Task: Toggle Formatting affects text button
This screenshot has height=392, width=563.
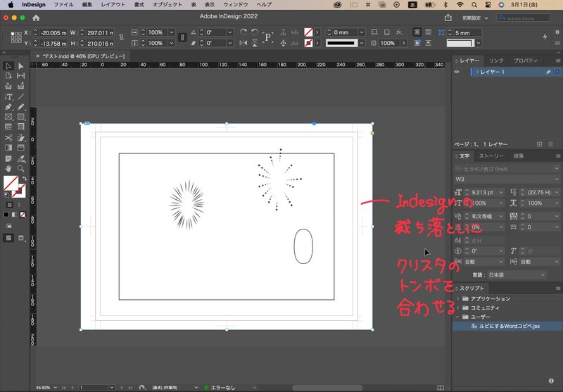Action: [19, 205]
